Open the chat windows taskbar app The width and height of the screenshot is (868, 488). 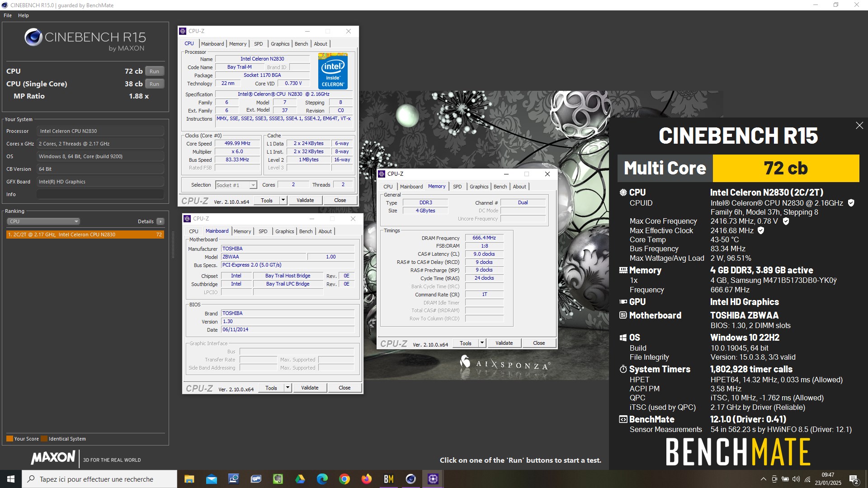point(255,479)
